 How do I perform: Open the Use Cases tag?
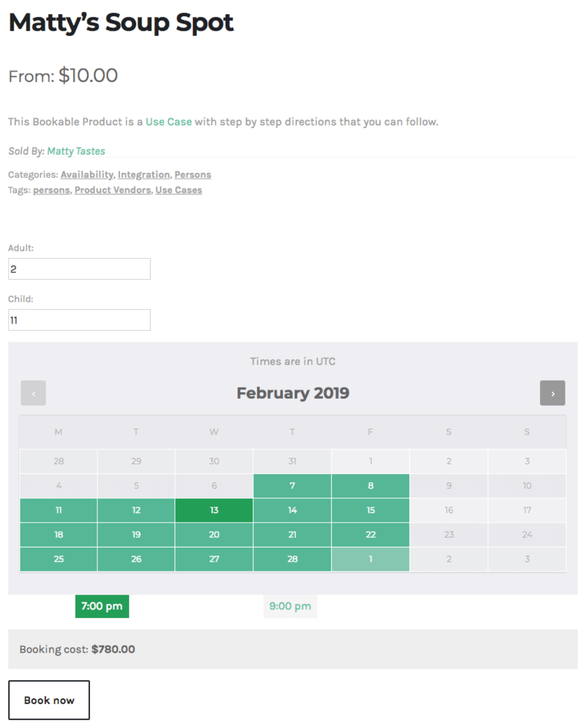tap(178, 190)
